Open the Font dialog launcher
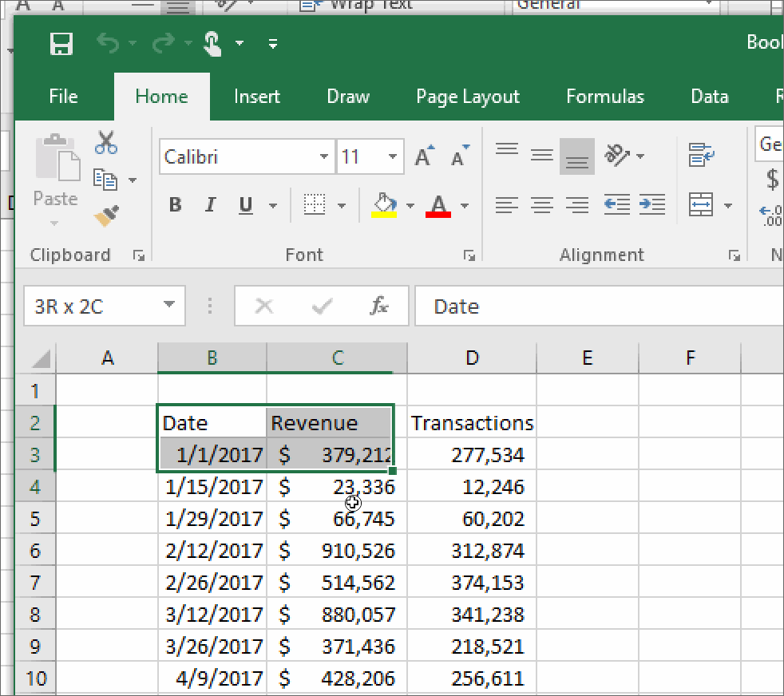784x696 pixels. coord(469,255)
